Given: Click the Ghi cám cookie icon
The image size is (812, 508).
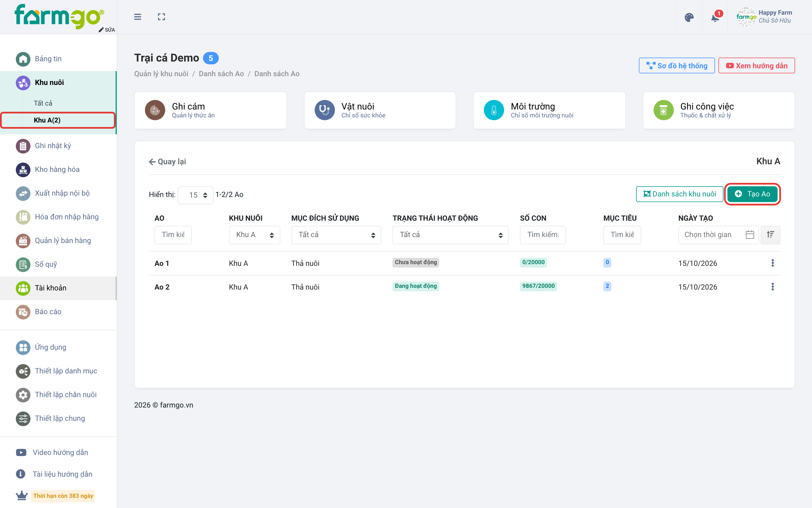Looking at the screenshot, I should [x=155, y=110].
